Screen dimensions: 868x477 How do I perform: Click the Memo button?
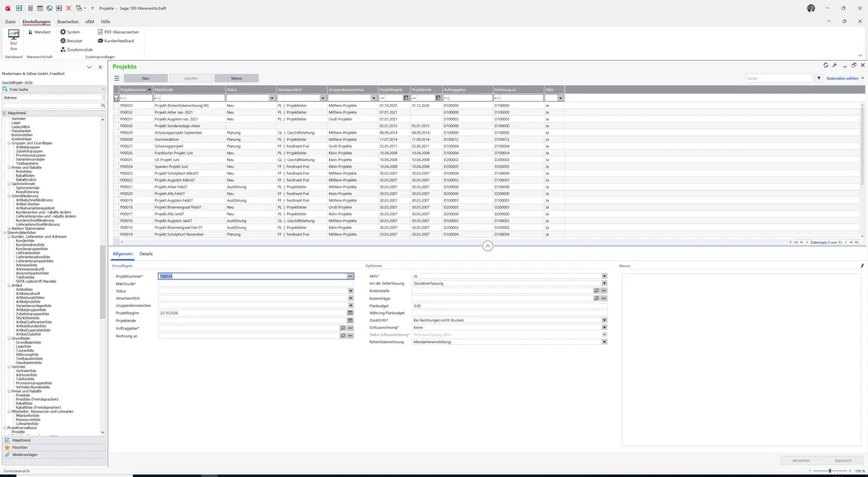[x=237, y=78]
